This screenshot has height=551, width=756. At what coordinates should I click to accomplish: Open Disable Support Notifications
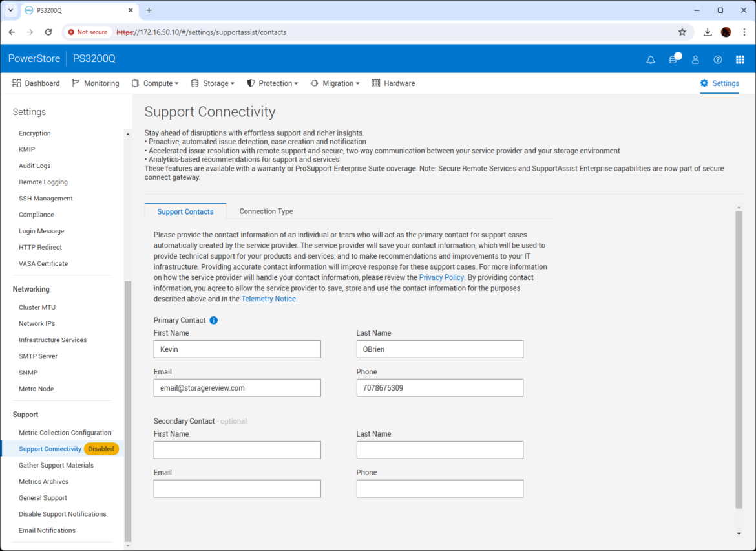point(63,514)
